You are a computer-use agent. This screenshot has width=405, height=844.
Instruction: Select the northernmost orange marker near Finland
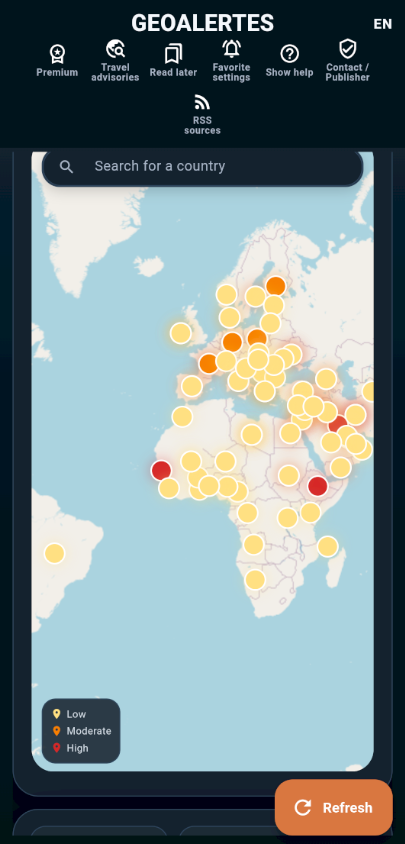click(x=276, y=286)
